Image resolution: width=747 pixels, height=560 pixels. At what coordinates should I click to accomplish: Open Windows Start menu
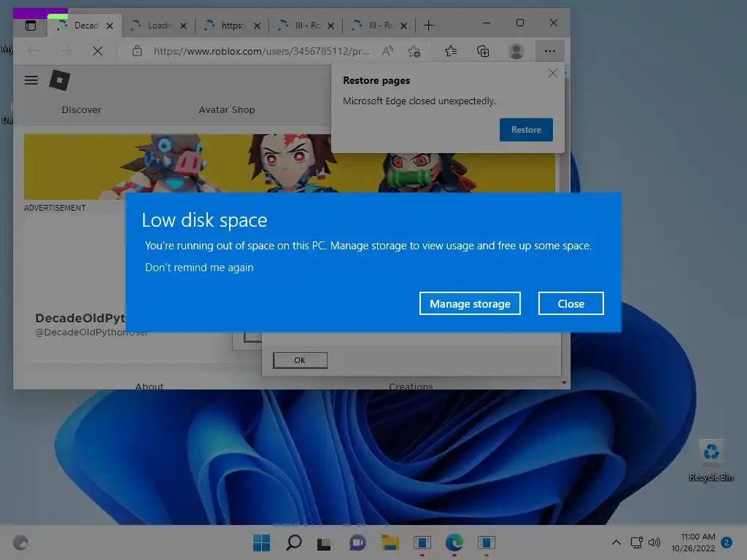(261, 542)
